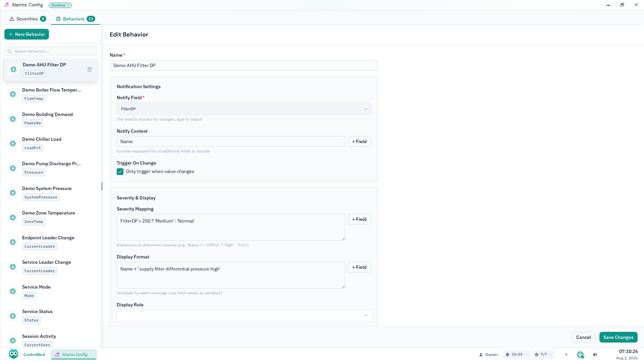Click the speaker volume icon
The image size is (644, 362).
point(595,355)
